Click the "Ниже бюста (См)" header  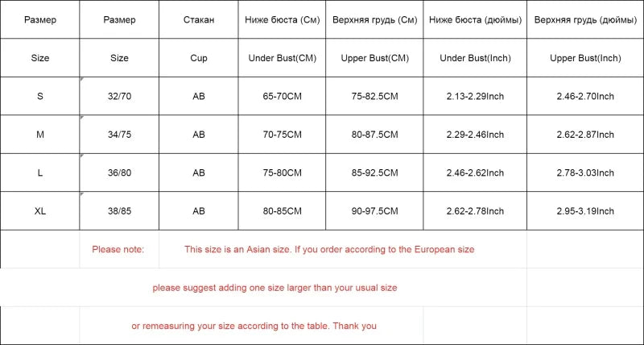click(x=282, y=19)
